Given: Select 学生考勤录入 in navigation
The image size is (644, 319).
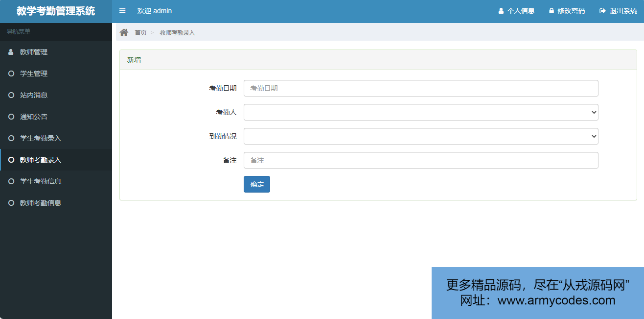Looking at the screenshot, I should (56, 138).
